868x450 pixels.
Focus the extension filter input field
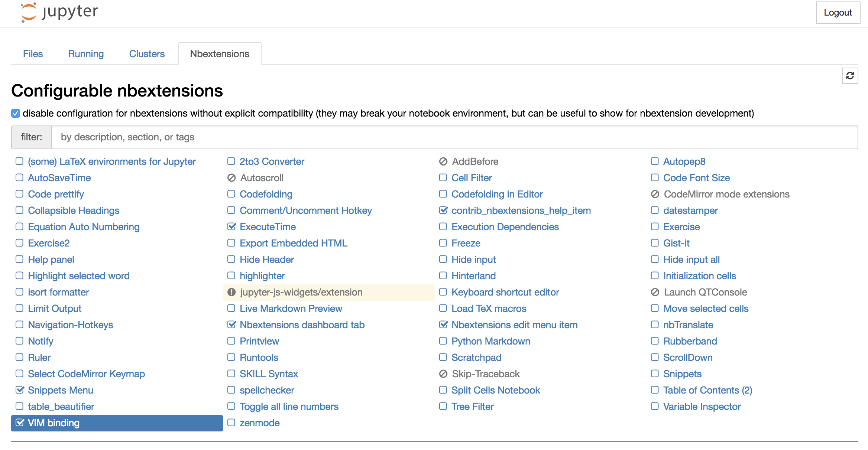[454, 137]
